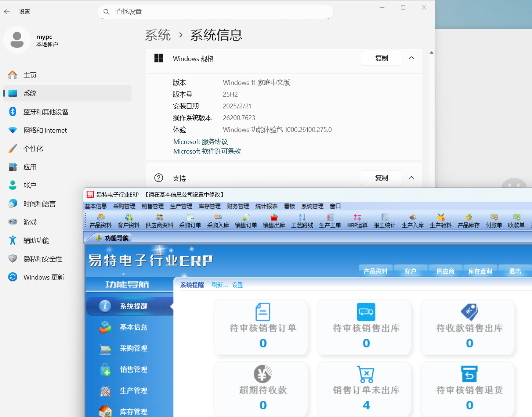Expand 基本信息 in the 功能导航 panel
Viewport: 532px width, 417px height.
[133, 327]
